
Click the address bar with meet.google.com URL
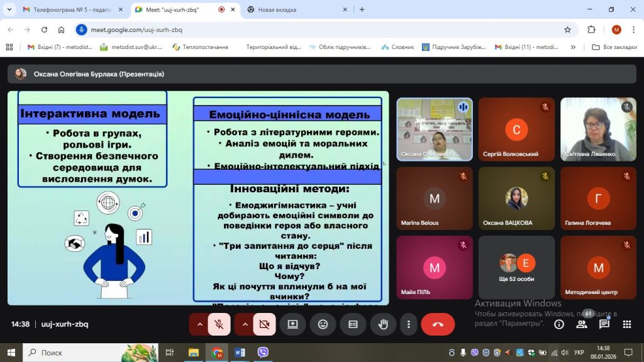(x=314, y=30)
